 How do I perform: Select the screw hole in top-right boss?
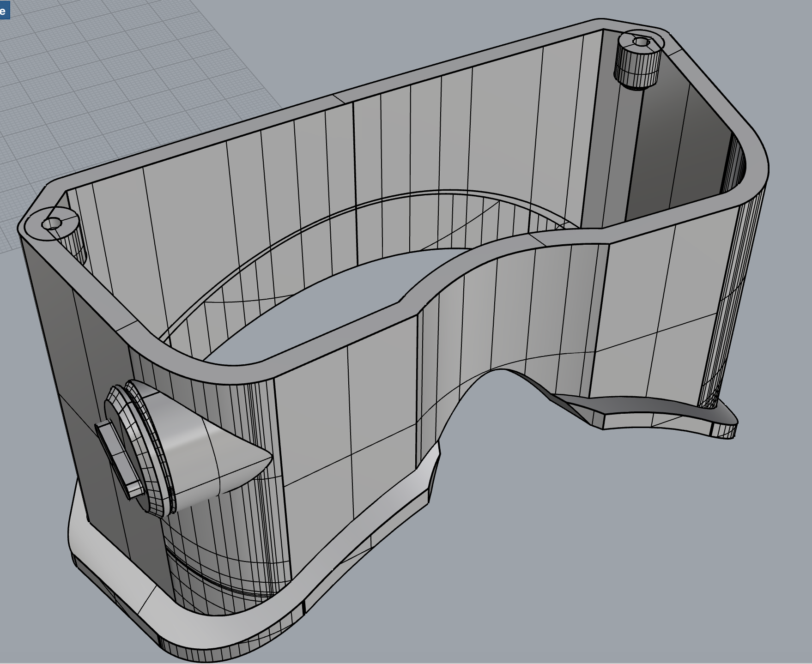640,42
